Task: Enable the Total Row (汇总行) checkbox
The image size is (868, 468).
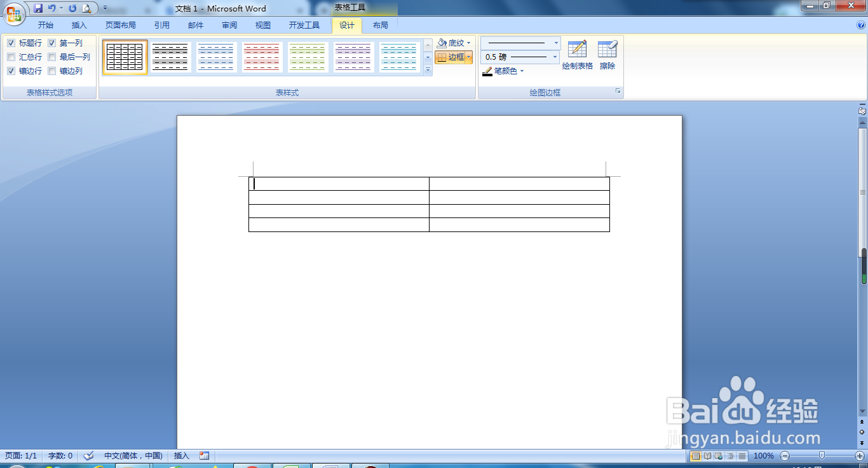Action: (x=11, y=57)
